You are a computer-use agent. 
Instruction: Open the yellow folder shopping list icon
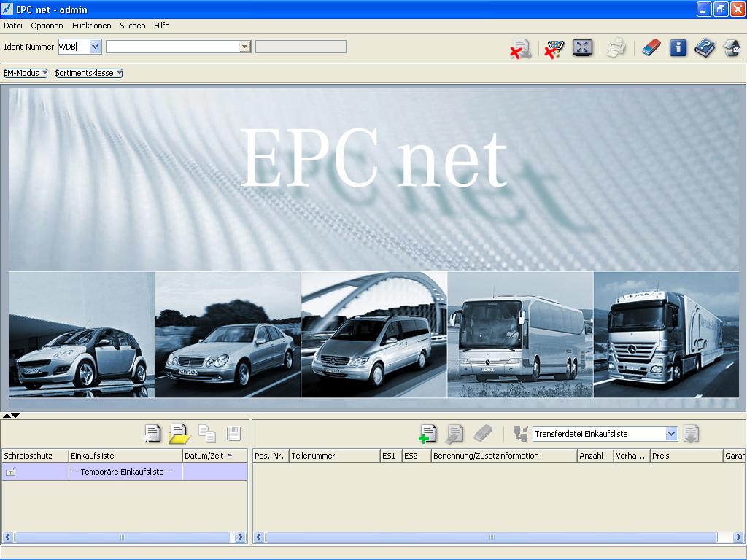[x=179, y=434]
